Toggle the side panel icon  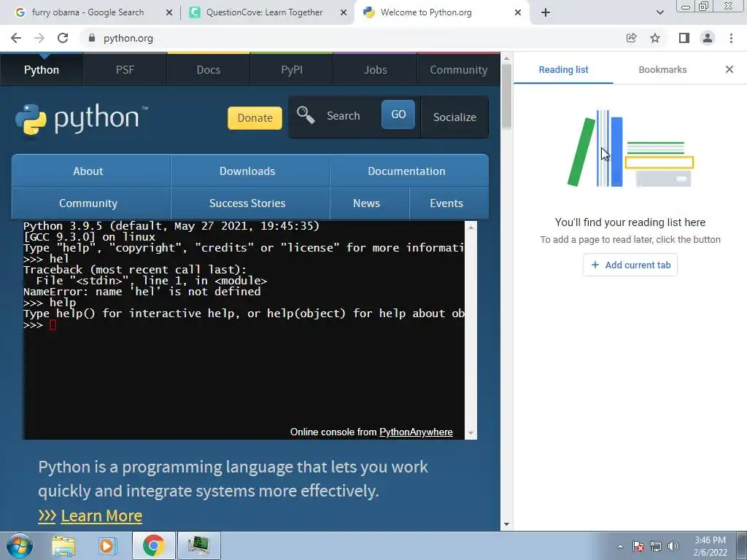pos(684,38)
